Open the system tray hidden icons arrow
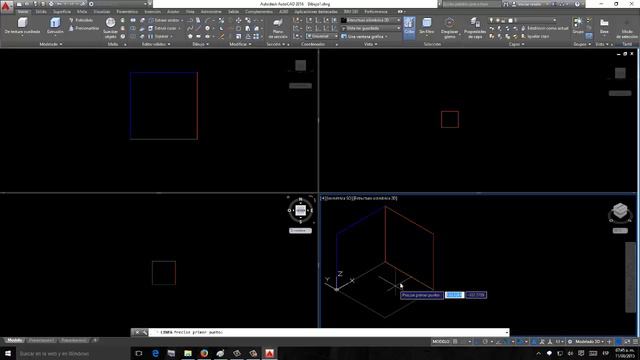The height and width of the screenshot is (360, 640). point(538,353)
